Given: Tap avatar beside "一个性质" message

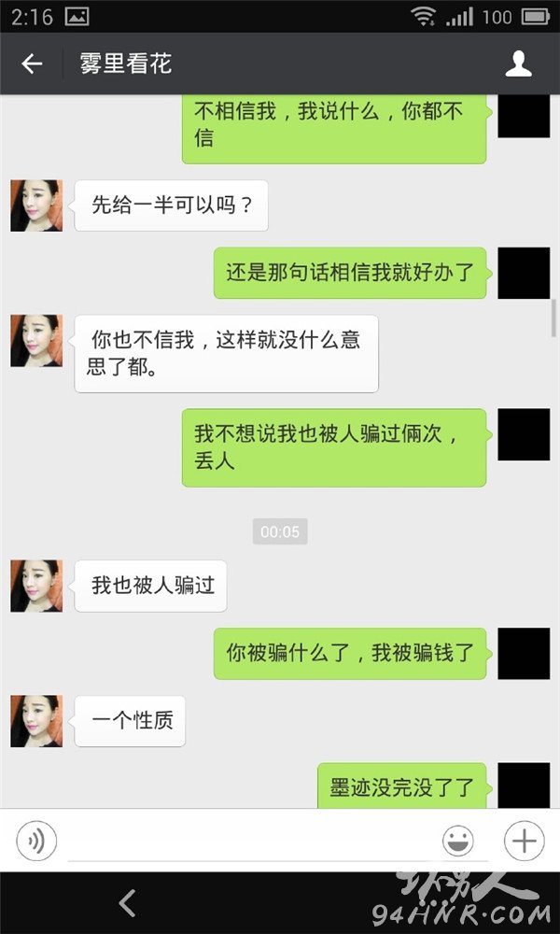Looking at the screenshot, I should click(x=36, y=721).
